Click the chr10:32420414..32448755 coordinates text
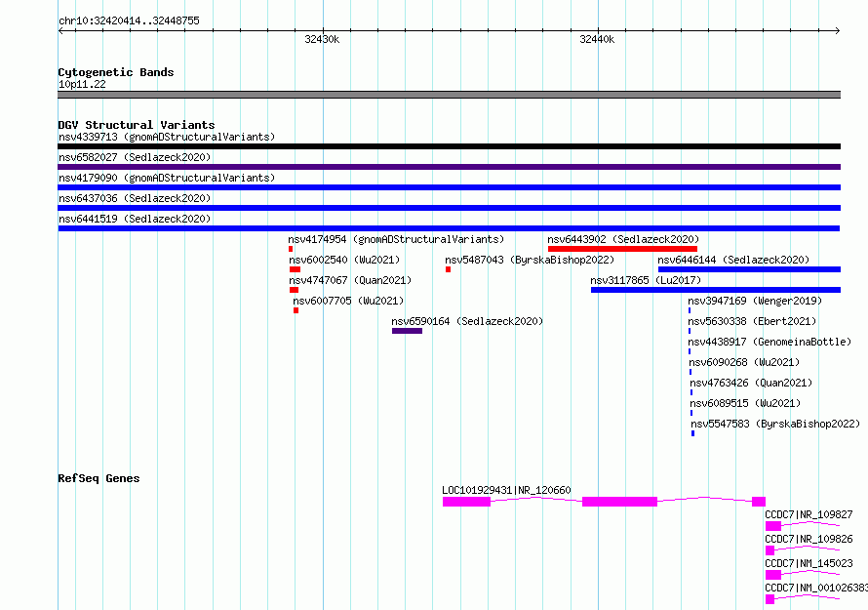The height and width of the screenshot is (610, 868). [129, 20]
